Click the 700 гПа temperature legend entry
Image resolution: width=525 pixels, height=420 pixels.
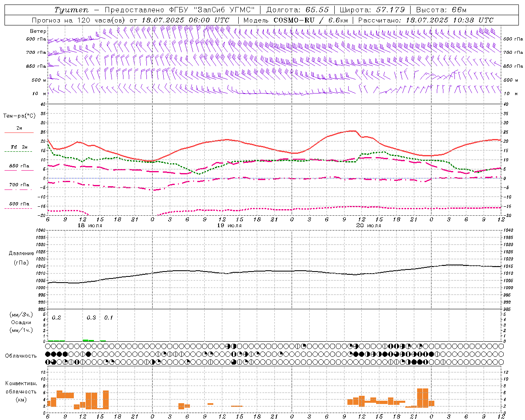[19, 185]
